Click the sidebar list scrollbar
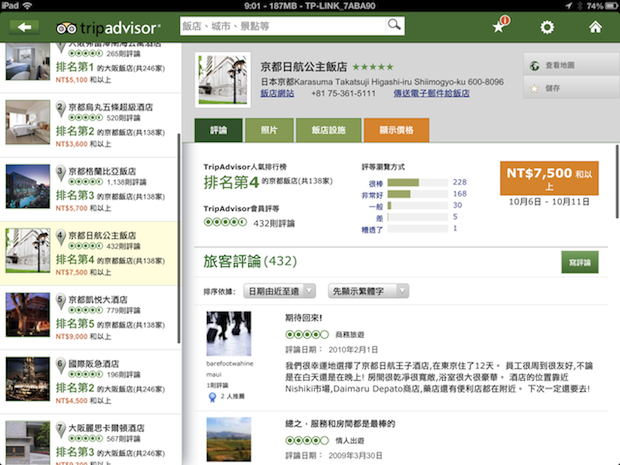This screenshot has height=465, width=620. pos(179,238)
